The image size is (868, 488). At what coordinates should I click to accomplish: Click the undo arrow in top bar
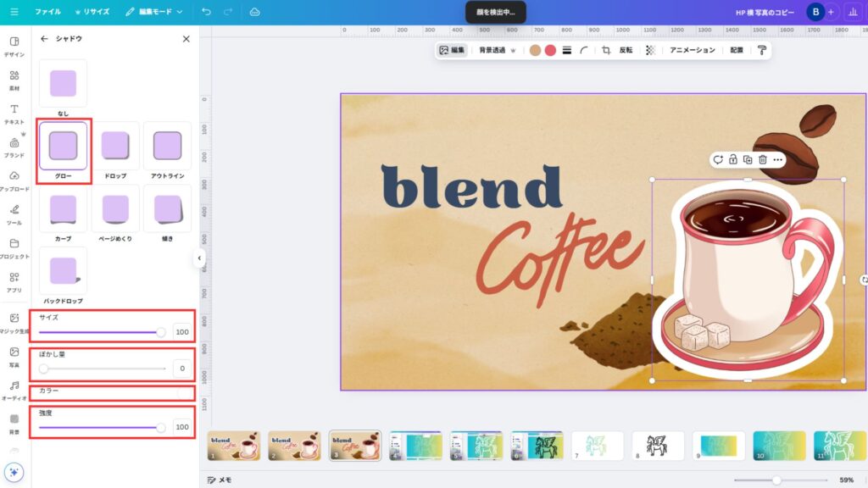click(207, 12)
